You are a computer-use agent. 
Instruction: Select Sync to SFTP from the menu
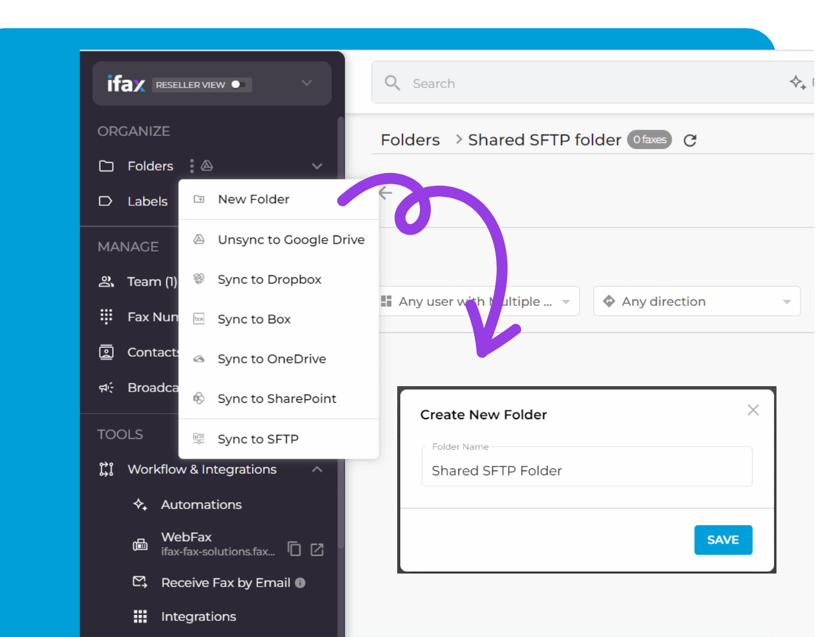click(258, 439)
